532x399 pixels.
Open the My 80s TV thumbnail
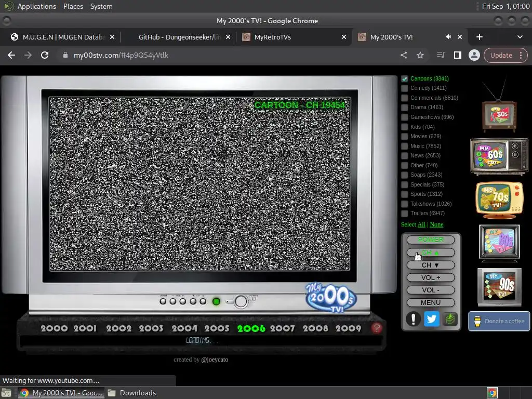pyautogui.click(x=499, y=243)
